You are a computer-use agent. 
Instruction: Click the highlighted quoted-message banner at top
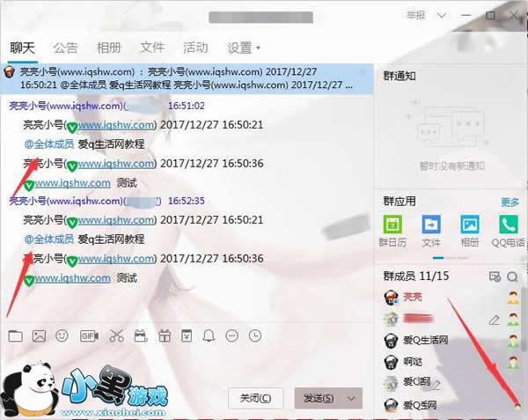point(187,78)
